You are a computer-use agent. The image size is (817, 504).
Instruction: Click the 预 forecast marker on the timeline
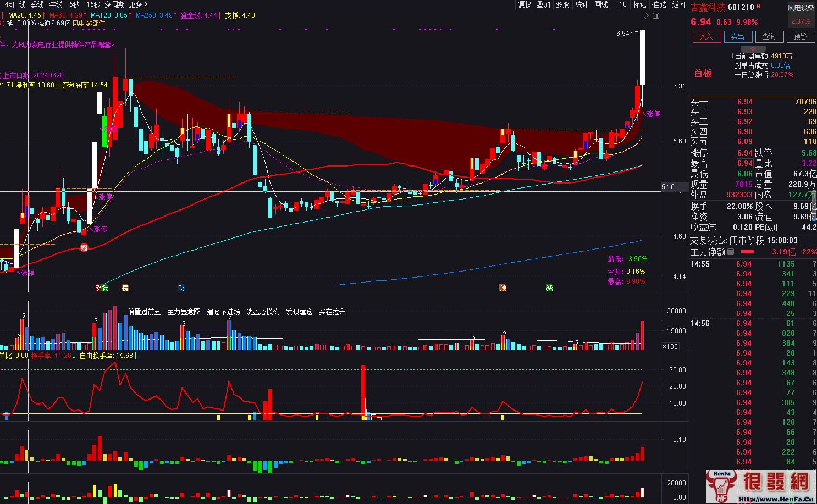pos(503,288)
